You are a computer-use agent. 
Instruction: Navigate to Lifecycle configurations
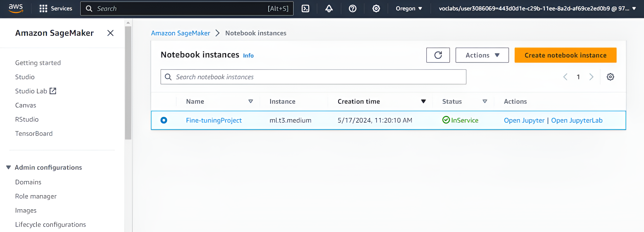click(50, 224)
